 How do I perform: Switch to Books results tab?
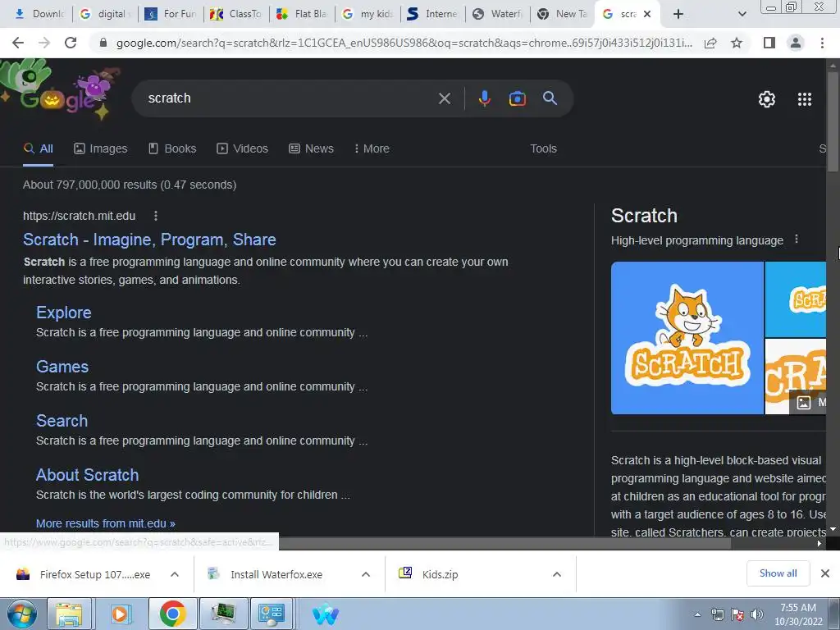172,148
